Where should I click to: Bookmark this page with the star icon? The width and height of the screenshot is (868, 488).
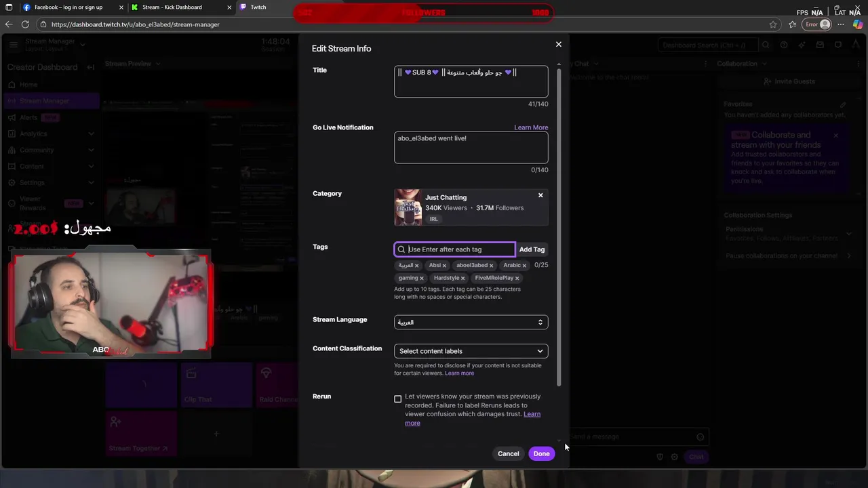pyautogui.click(x=773, y=24)
